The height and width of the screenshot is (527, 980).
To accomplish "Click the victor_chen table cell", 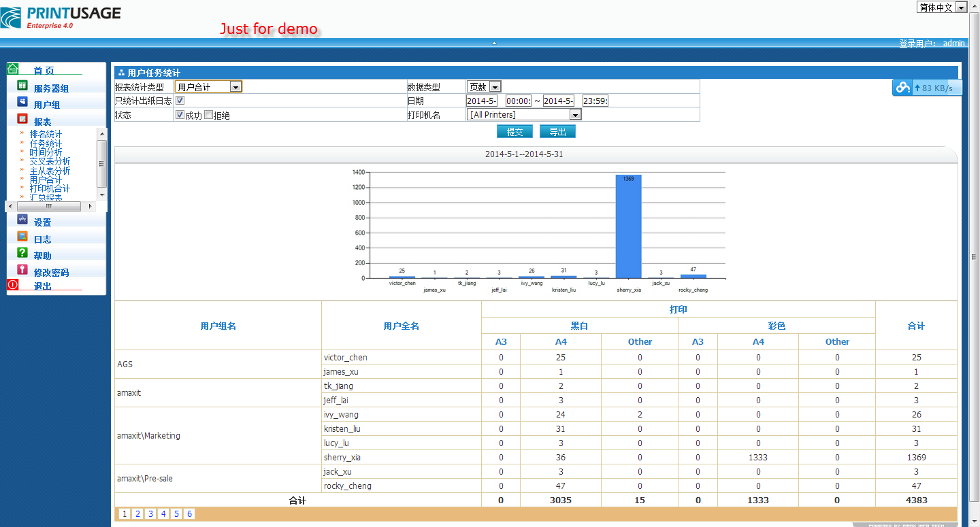I will (x=402, y=357).
